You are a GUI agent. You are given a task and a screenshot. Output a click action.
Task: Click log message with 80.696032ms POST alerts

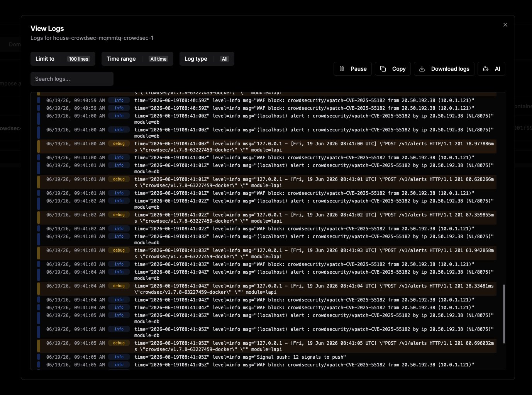(314, 346)
